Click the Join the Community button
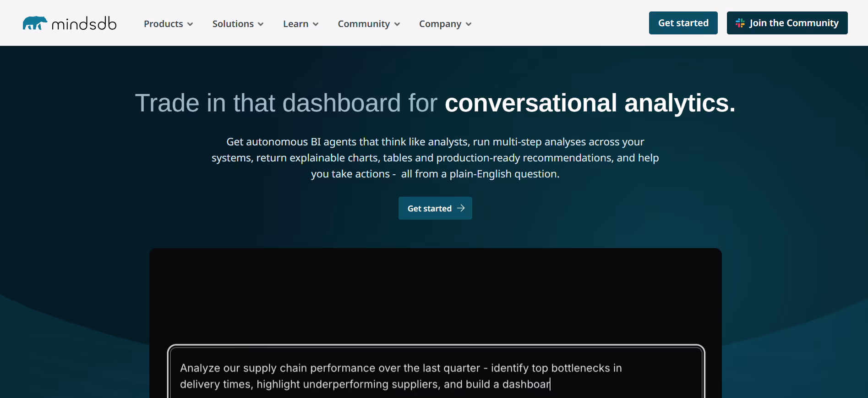This screenshot has width=868, height=398. pyautogui.click(x=787, y=23)
